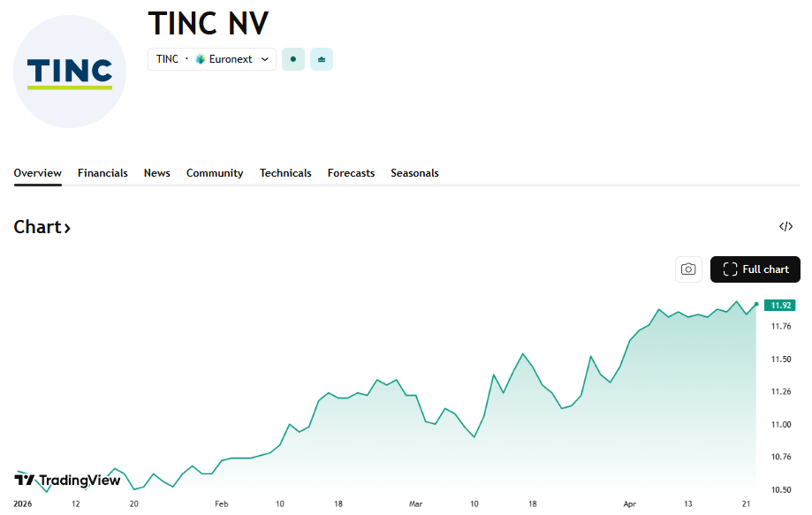Screen dimensions: 812x515
Task: Switch to the Financials tab
Action: point(102,173)
